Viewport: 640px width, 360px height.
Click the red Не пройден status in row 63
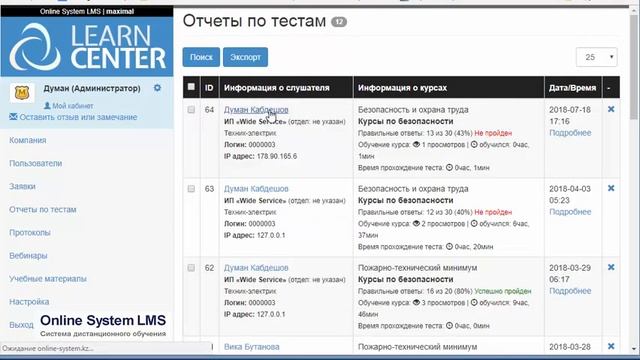(493, 212)
